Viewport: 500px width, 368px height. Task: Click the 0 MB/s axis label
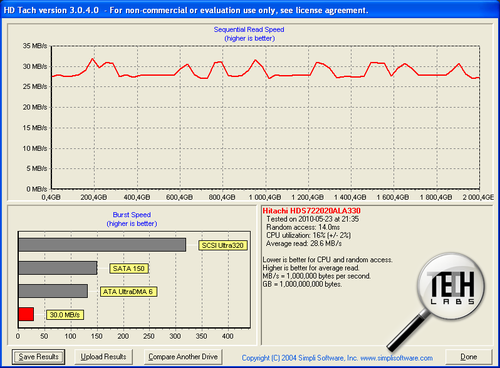coord(37,189)
